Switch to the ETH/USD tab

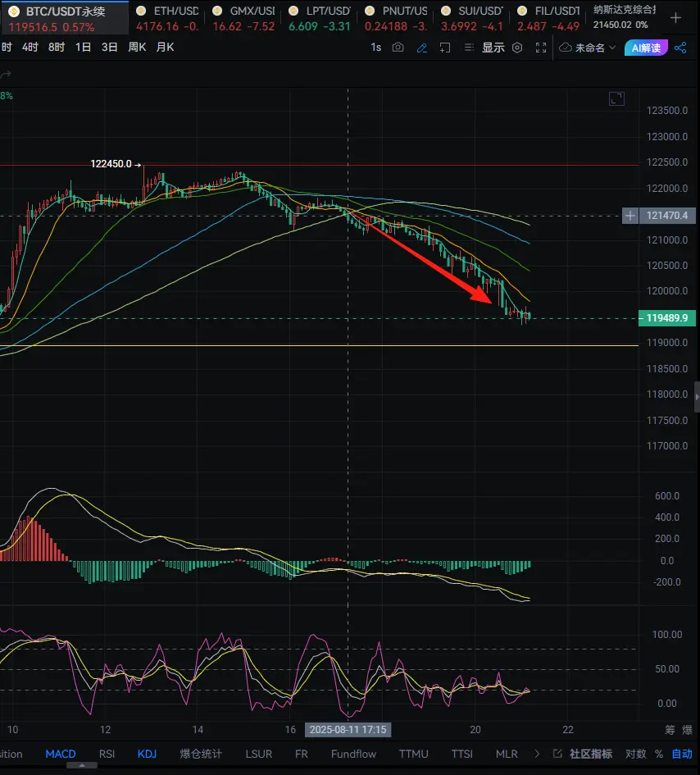click(167, 18)
